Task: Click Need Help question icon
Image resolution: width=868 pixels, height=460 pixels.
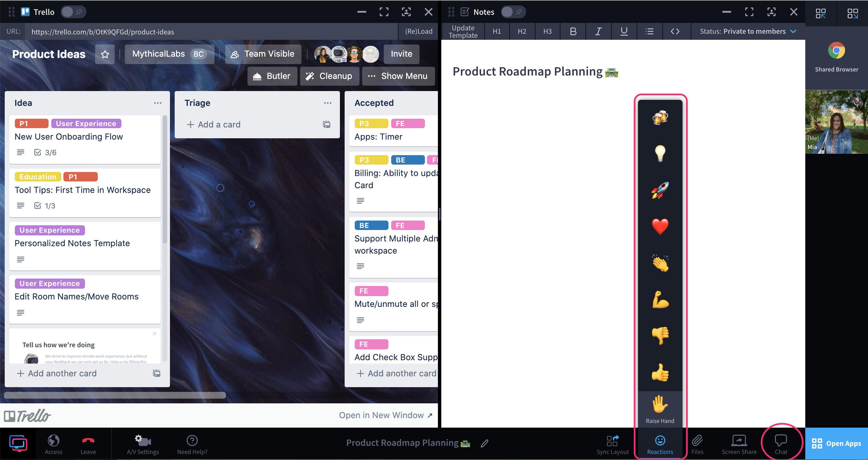Action: point(192,444)
